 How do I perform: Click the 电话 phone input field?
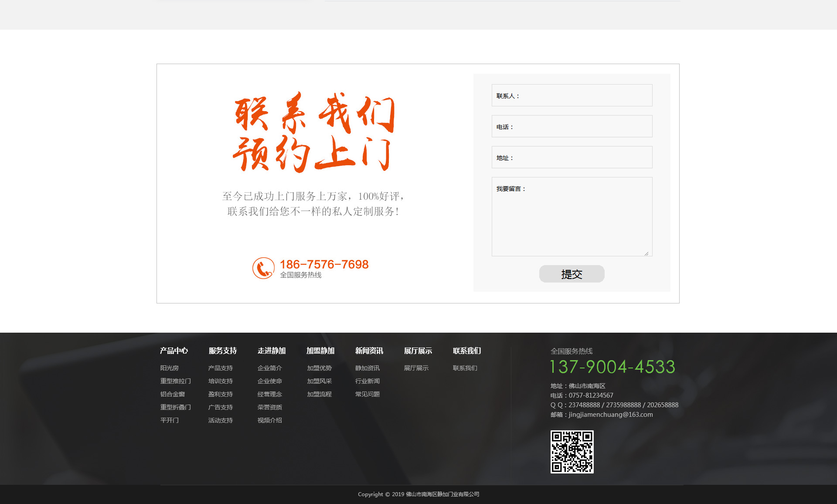tap(572, 126)
